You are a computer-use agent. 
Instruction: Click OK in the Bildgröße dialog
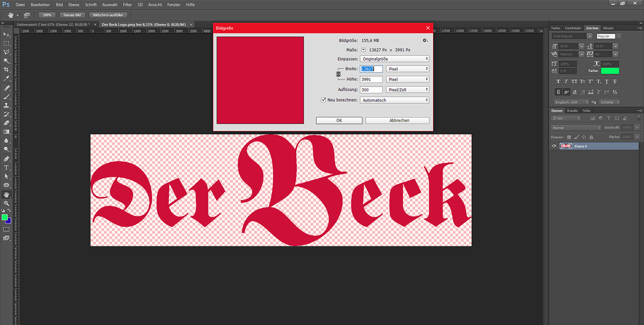coord(339,120)
